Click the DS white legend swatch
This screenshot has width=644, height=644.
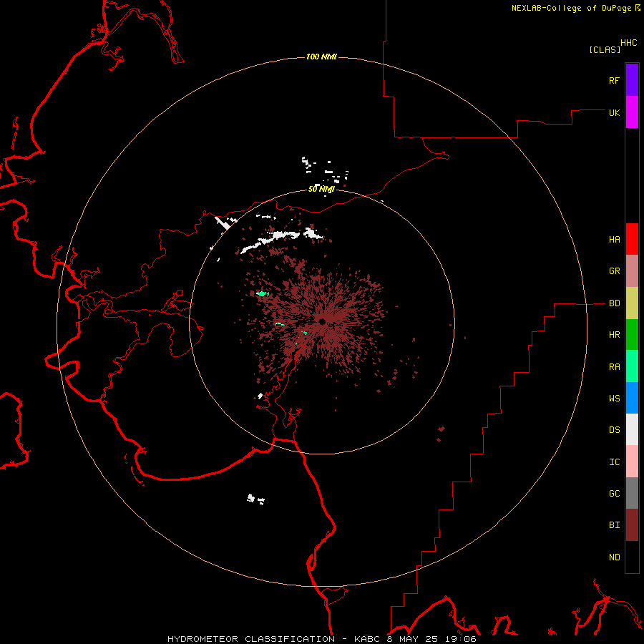click(x=632, y=429)
